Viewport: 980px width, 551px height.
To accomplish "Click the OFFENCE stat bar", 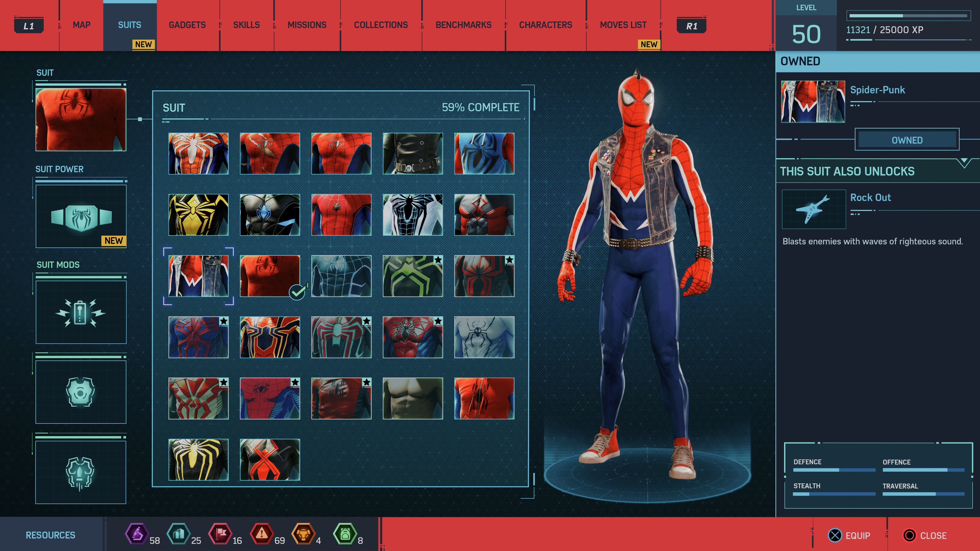I will pyautogui.click(x=923, y=470).
